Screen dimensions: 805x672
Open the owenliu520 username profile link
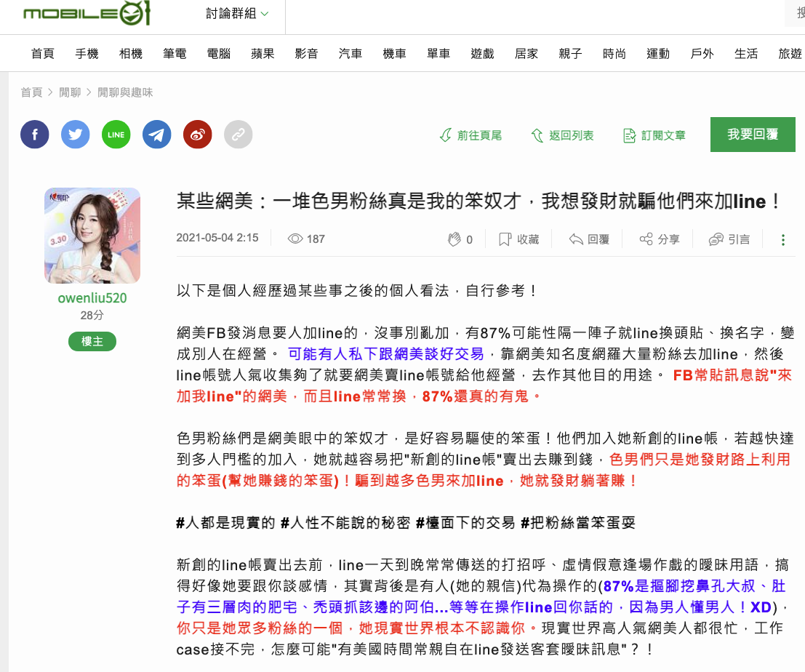point(92,297)
